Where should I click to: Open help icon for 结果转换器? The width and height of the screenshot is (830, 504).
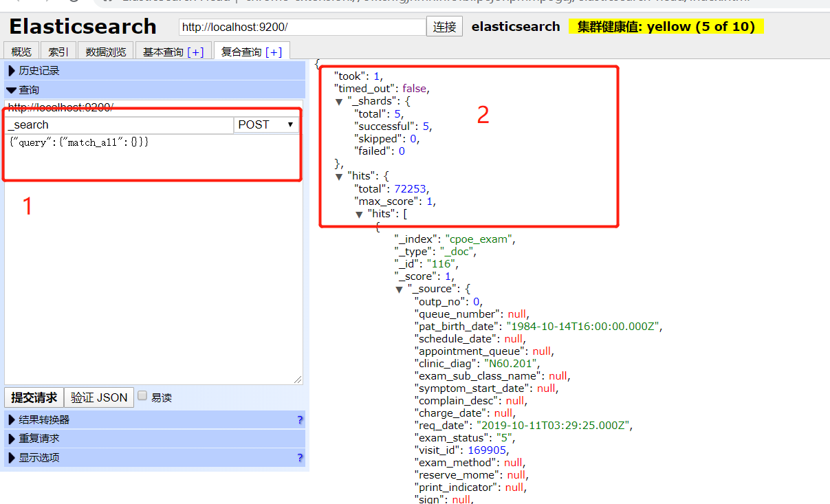click(300, 420)
